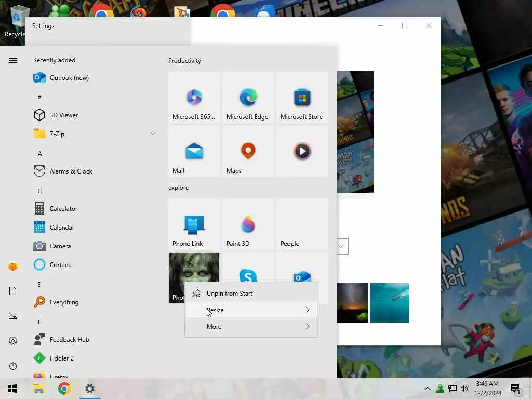
Task: Click the Recently added heading
Action: coord(54,60)
